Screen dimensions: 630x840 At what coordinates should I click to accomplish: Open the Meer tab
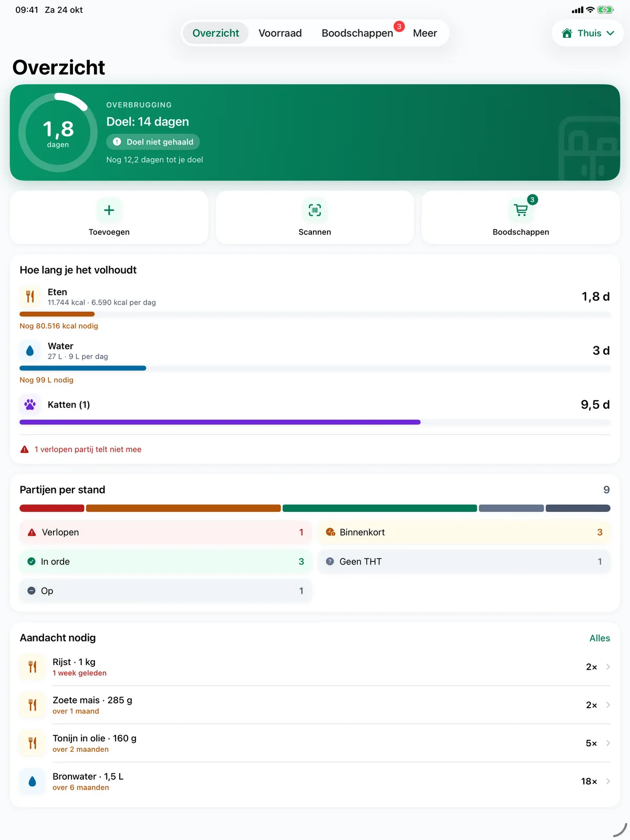(425, 33)
